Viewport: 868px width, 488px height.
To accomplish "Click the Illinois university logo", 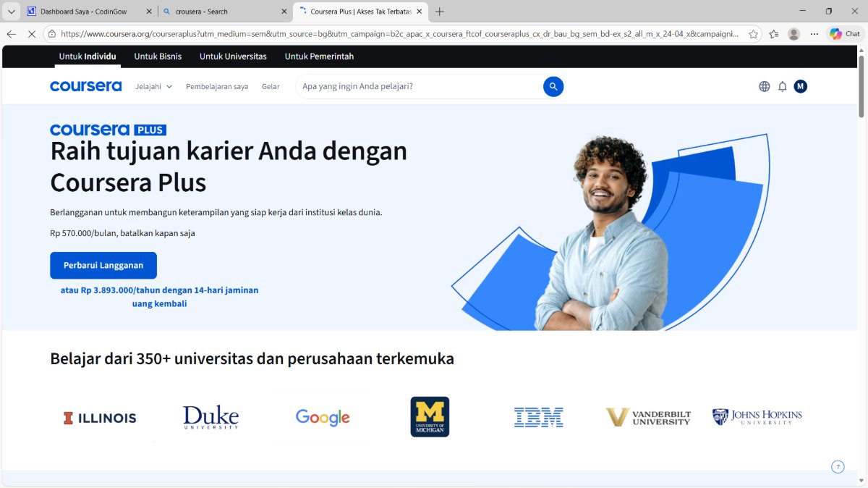I will [x=100, y=418].
